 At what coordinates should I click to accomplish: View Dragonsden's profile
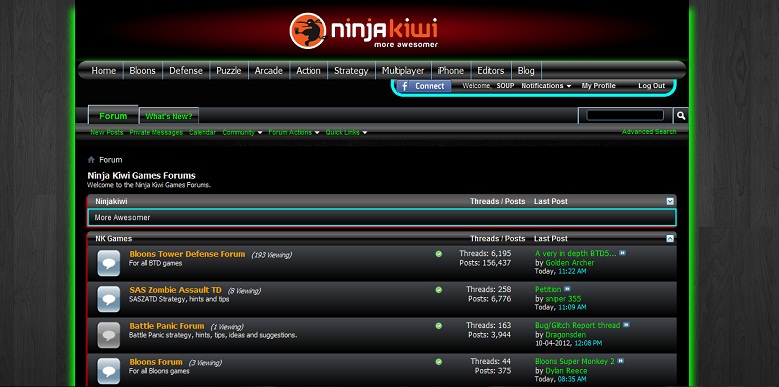click(565, 334)
